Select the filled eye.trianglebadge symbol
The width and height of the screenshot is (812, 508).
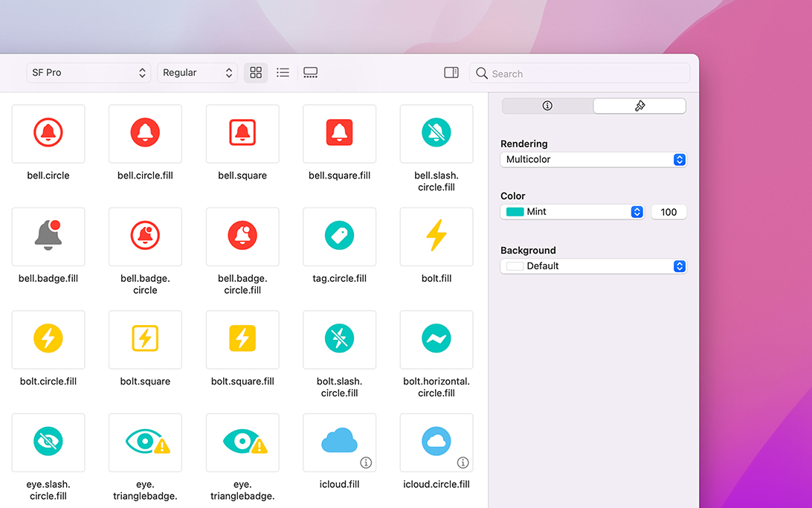coord(242,443)
